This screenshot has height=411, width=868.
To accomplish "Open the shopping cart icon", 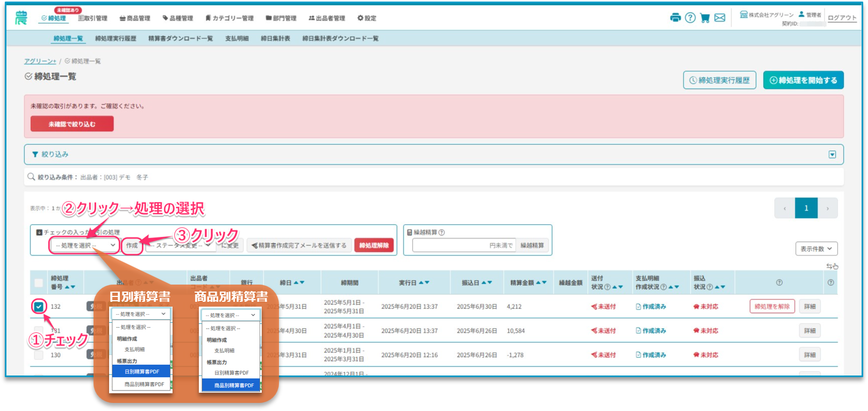I will pos(705,18).
